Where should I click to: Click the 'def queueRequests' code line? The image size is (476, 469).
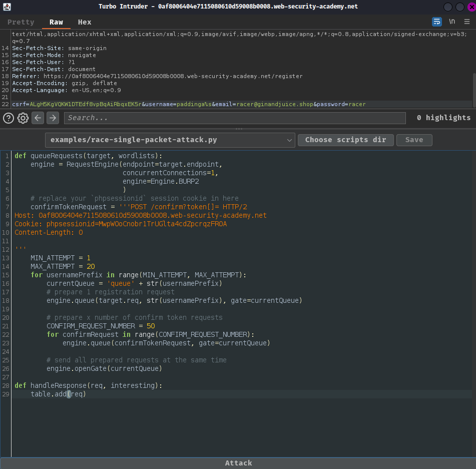pos(88,156)
